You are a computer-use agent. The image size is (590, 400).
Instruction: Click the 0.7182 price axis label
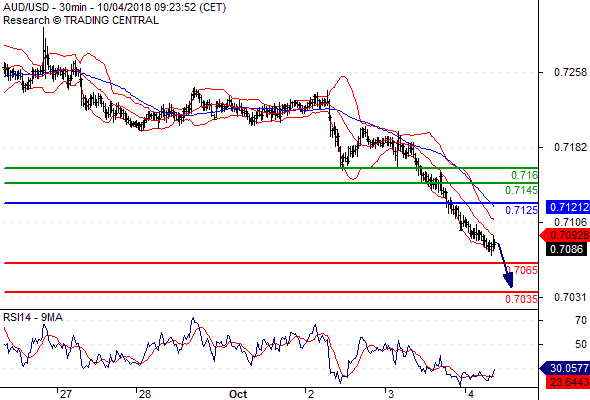point(570,147)
